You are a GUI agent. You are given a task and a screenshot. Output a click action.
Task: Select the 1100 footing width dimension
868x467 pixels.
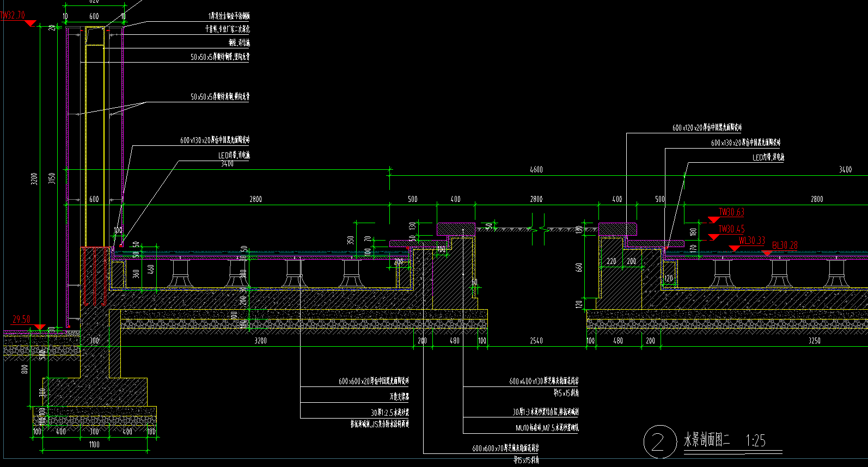click(x=94, y=445)
